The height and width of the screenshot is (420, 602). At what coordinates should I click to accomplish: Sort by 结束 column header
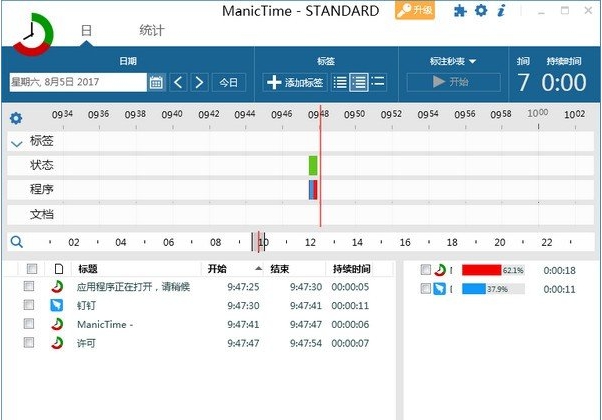coord(280,269)
